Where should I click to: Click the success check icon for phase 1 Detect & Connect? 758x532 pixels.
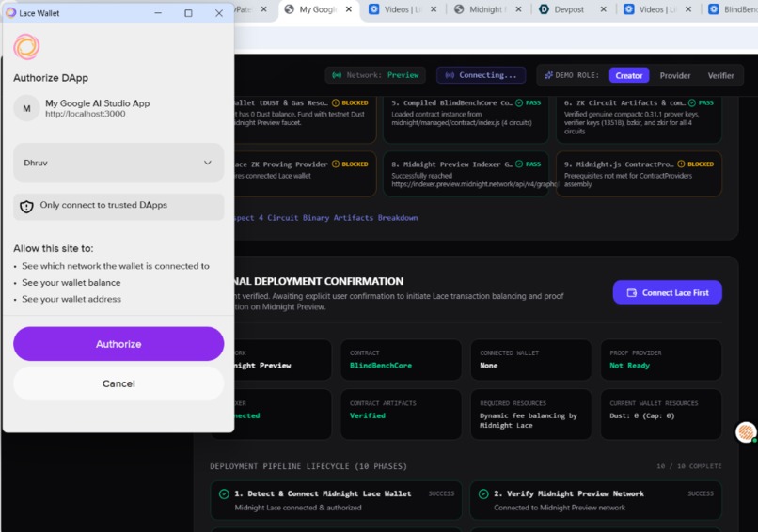(x=224, y=493)
